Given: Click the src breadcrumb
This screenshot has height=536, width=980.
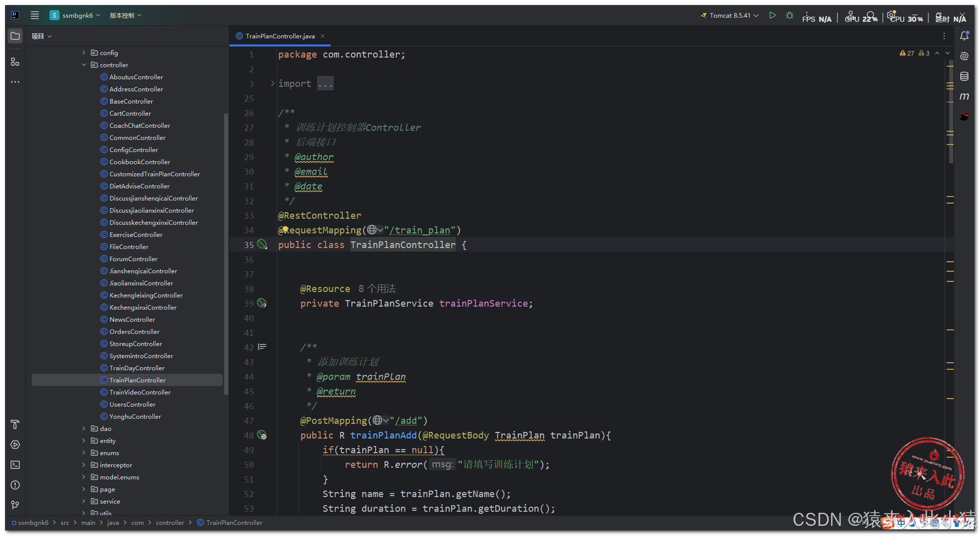Looking at the screenshot, I should pos(65,522).
